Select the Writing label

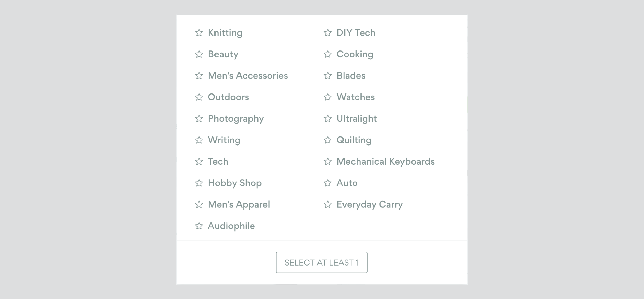coord(224,140)
